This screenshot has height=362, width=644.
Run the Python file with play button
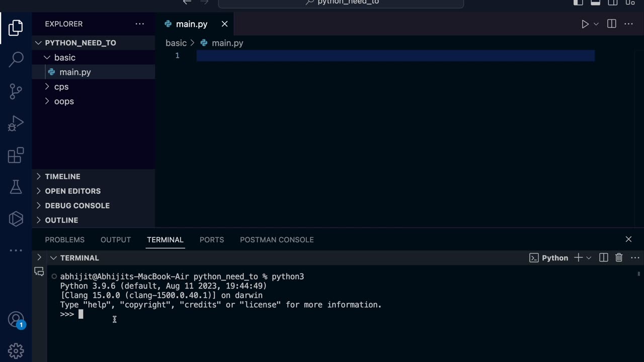pyautogui.click(x=585, y=24)
